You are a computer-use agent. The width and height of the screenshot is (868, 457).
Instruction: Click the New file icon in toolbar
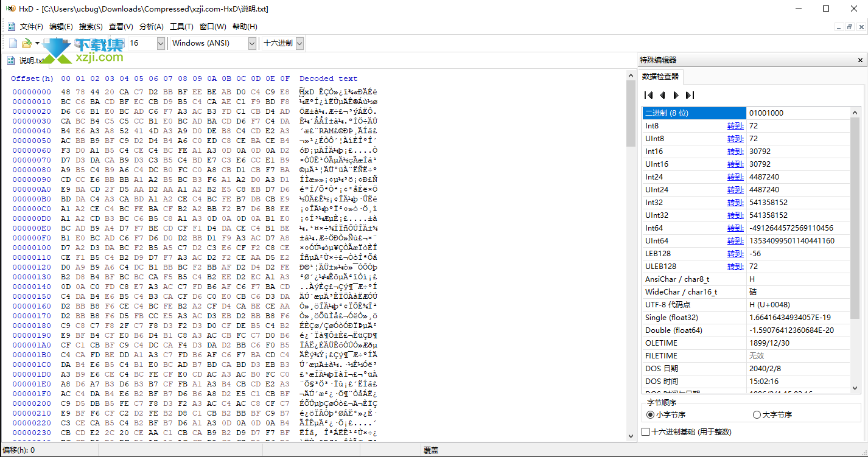13,43
